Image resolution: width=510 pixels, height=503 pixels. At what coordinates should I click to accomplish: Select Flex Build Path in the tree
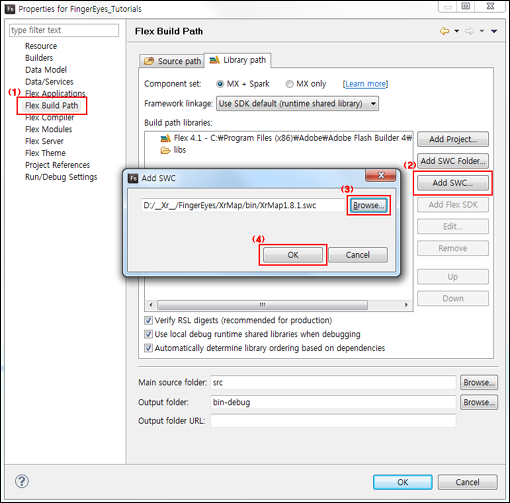[x=52, y=106]
